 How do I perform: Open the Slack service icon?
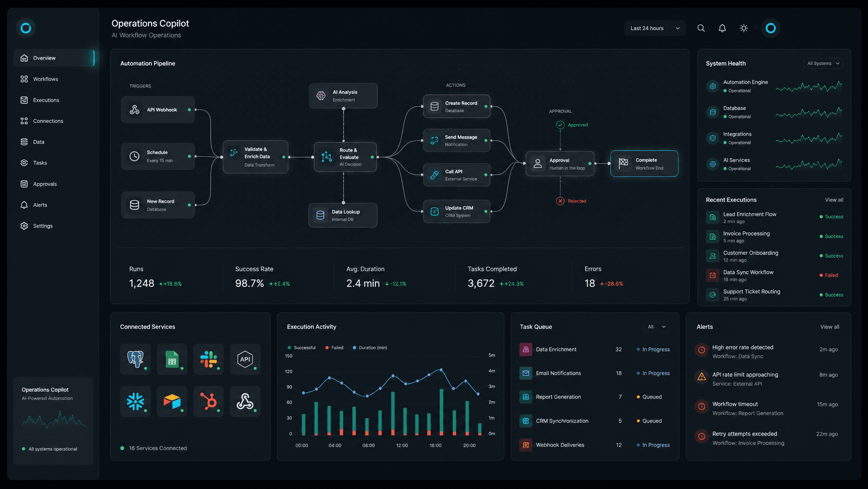(x=208, y=359)
